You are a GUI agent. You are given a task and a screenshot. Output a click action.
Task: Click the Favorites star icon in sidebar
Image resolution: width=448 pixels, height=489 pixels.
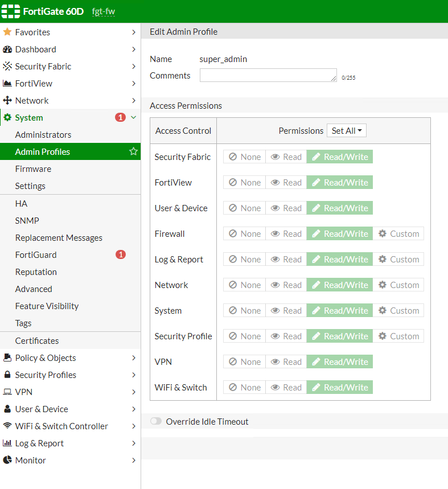pyautogui.click(x=7, y=32)
